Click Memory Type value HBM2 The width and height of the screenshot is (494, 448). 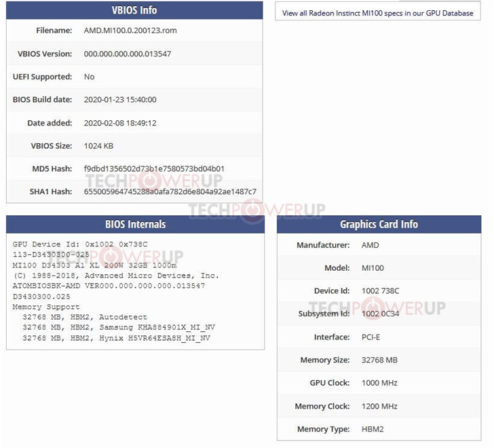373,429
